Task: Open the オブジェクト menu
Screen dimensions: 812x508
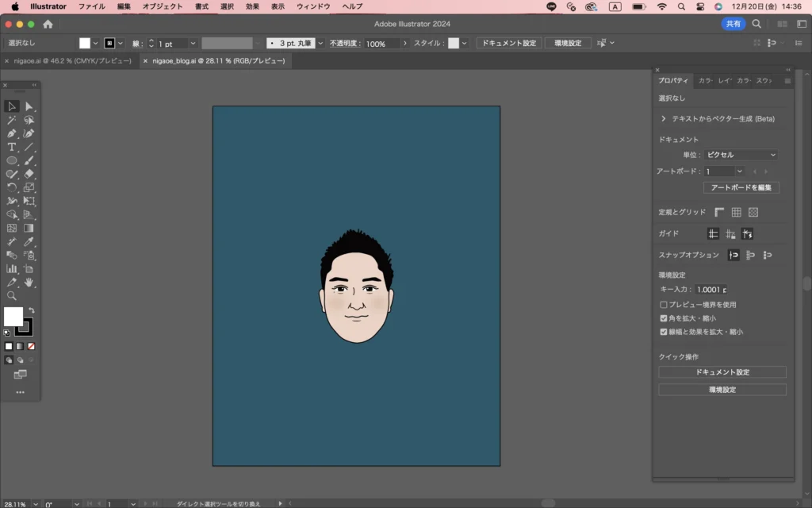Action: (162, 6)
